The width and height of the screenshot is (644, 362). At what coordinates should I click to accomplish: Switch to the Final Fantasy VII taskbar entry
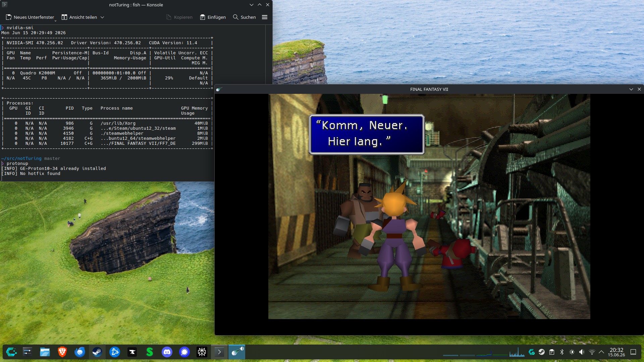pos(237,352)
